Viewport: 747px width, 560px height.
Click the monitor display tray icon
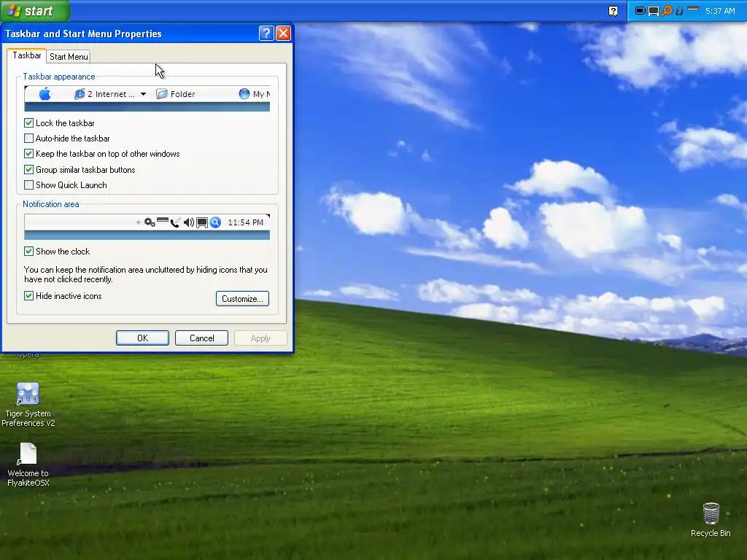tap(654, 11)
